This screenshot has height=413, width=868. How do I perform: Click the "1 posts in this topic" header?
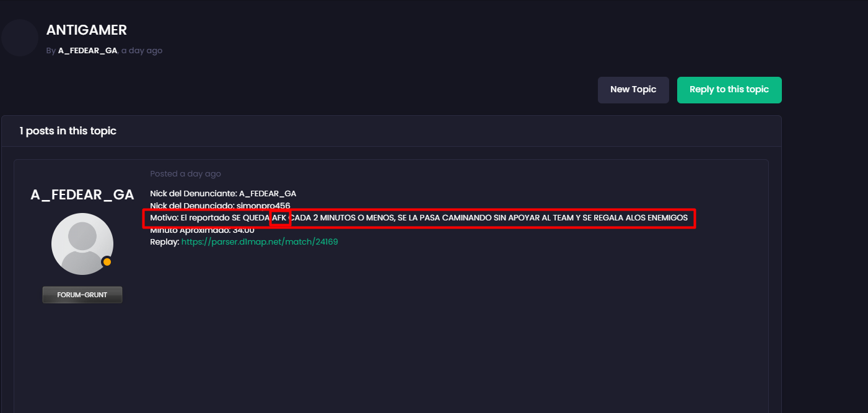tap(68, 131)
